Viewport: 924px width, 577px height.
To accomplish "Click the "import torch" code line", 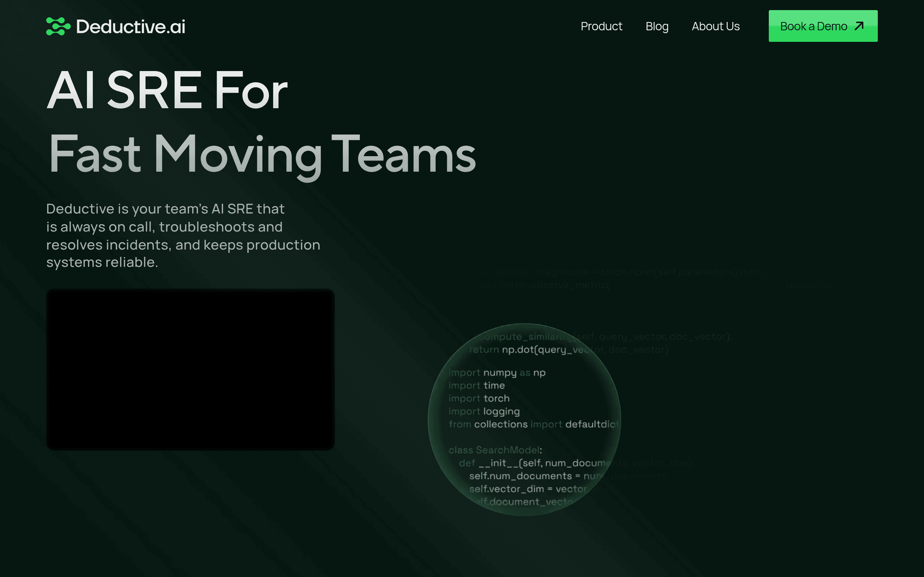I will (479, 398).
